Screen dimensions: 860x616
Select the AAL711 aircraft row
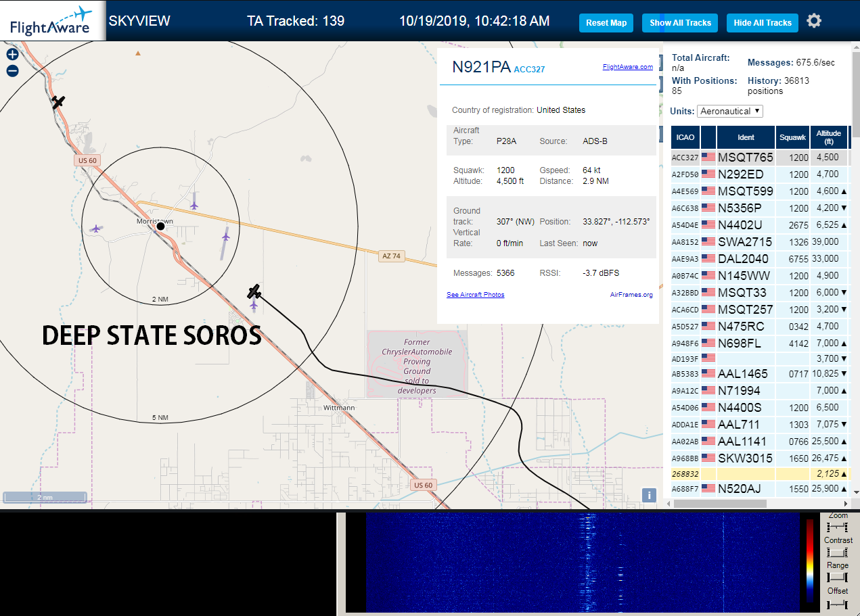[759, 425]
